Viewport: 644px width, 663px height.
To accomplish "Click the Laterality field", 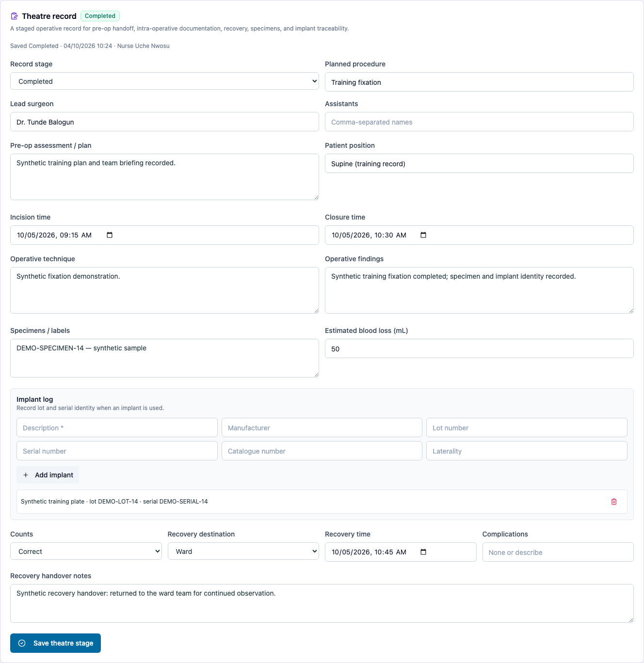I will (527, 451).
